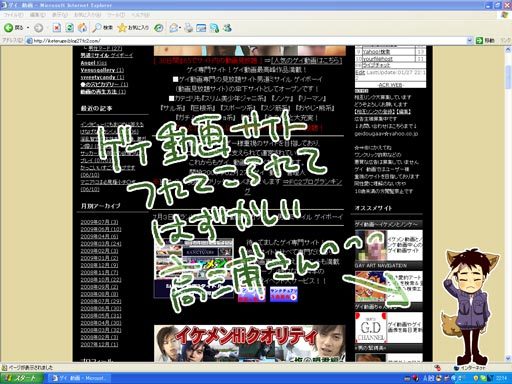Click the vertical scrollbar down arrow
The height and width of the screenshot is (384, 512).
pos(508,359)
